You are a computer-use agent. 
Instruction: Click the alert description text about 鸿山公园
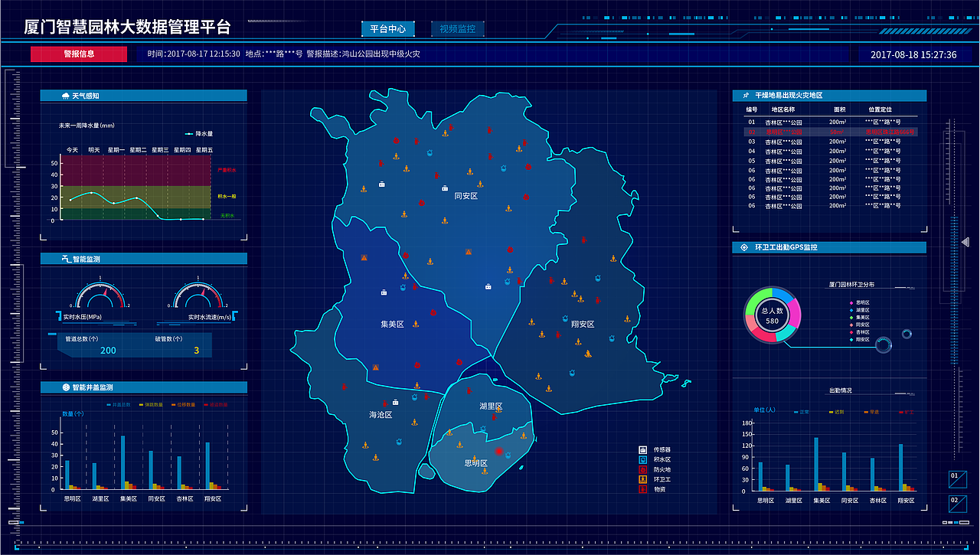(x=363, y=54)
